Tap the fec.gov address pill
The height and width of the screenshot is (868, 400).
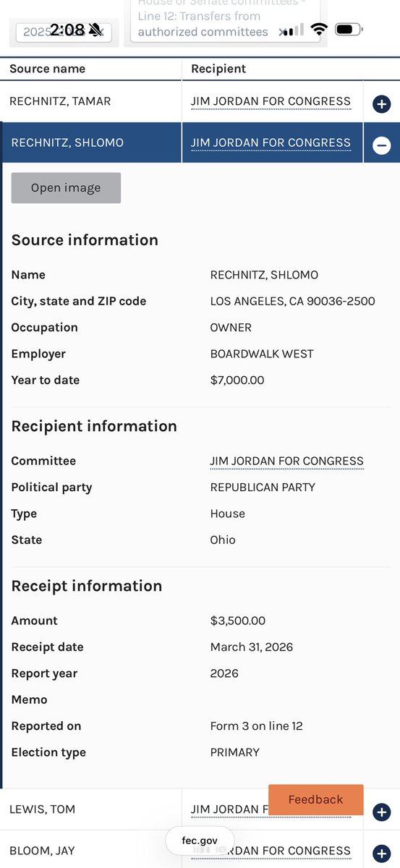[200, 841]
